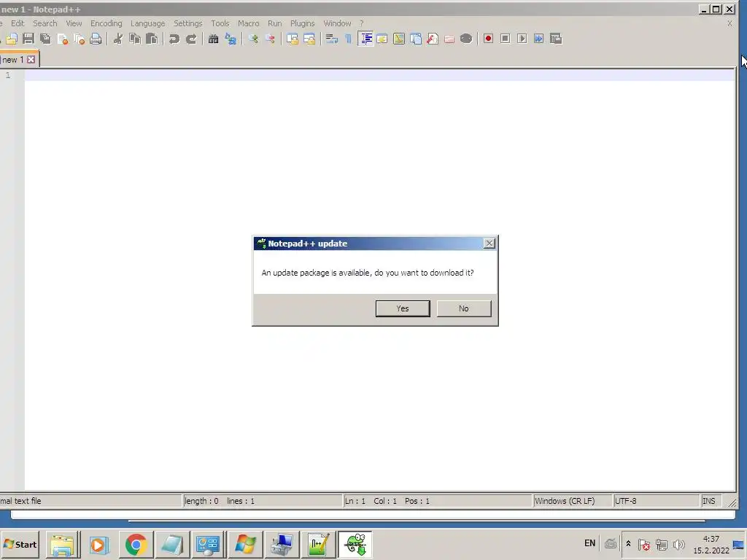This screenshot has height=560, width=747.
Task: Click the EN language indicator in tray
Action: pos(589,543)
